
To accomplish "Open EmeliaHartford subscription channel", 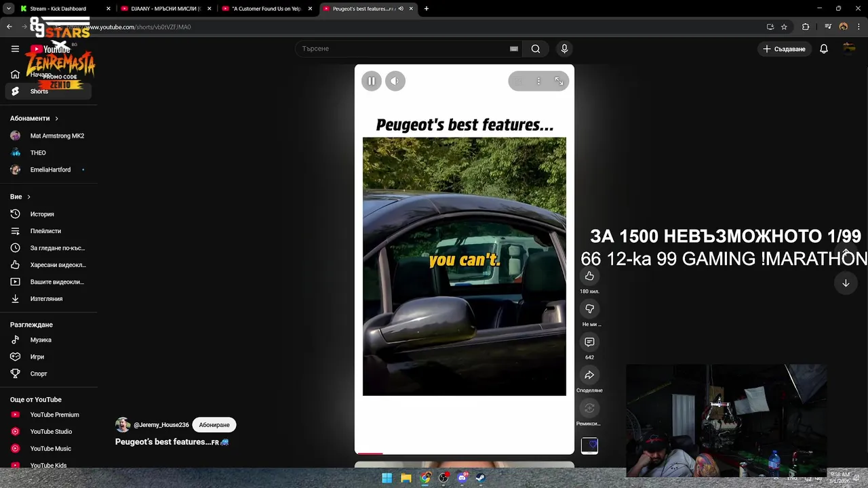I will (x=48, y=169).
